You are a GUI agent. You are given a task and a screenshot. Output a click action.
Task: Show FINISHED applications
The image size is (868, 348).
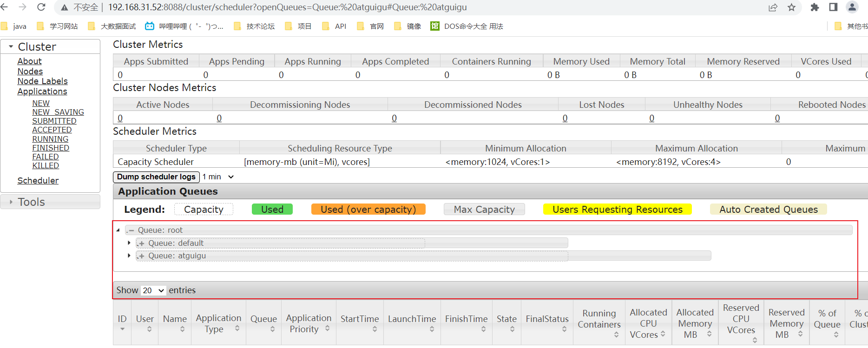tap(51, 148)
